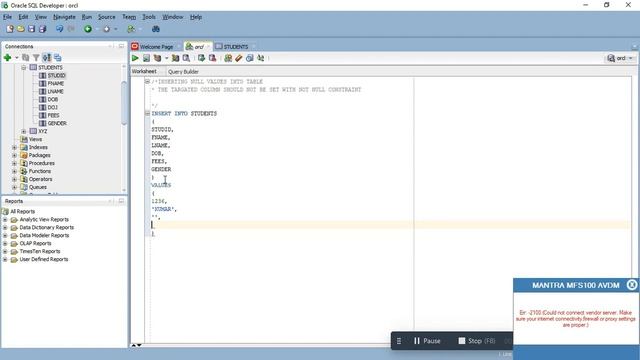Open the orcl connection dropdown at right

pyautogui.click(x=631, y=58)
